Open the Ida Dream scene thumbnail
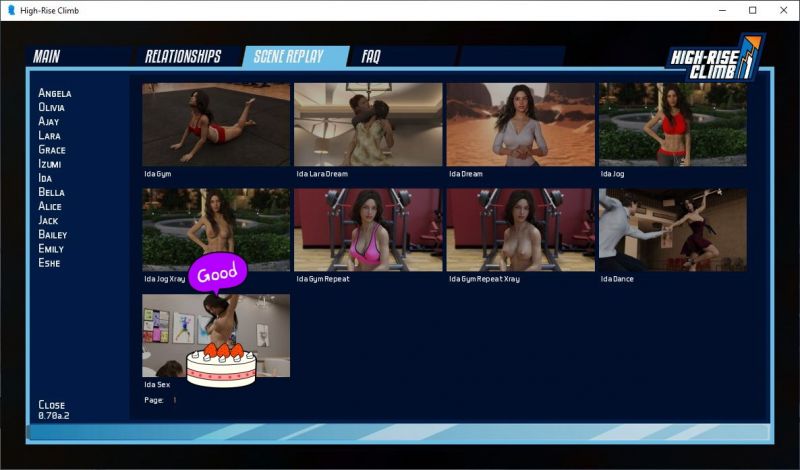This screenshot has width=800, height=470. pos(520,125)
